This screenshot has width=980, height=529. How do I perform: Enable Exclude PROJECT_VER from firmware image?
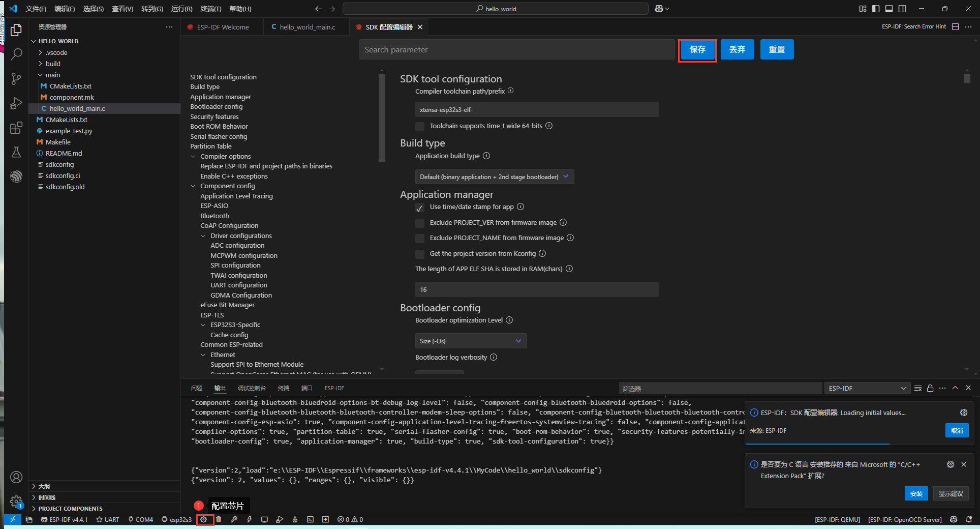point(420,223)
